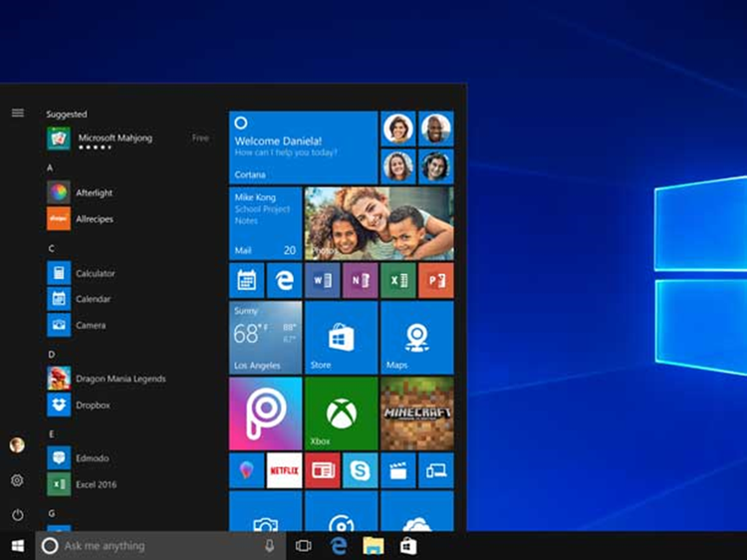Open the Skype tile
Viewport: 747px width, 560px height.
pos(360,470)
